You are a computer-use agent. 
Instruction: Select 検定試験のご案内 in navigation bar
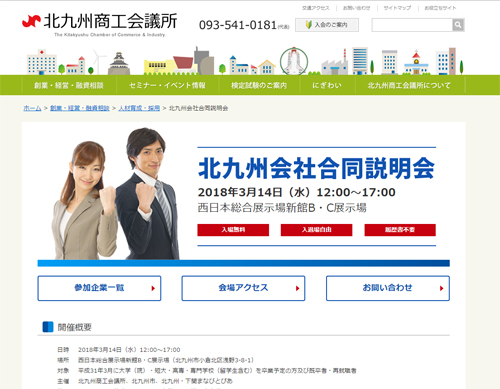[259, 85]
